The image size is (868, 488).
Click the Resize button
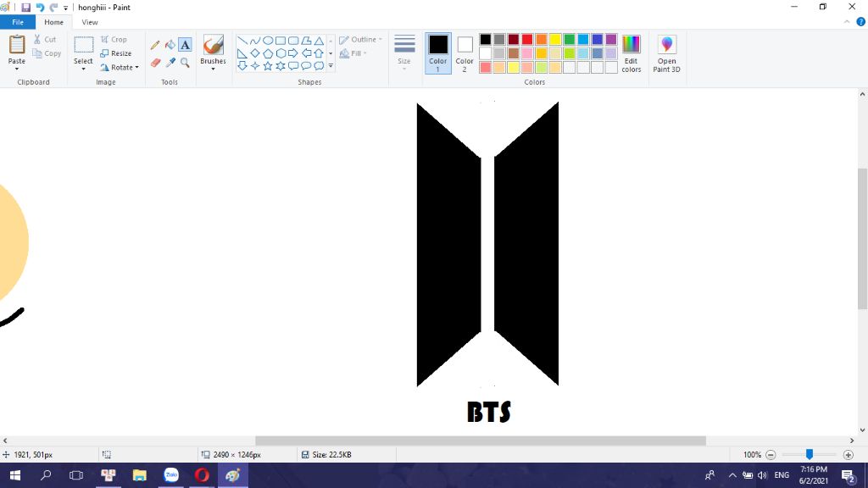pos(115,53)
